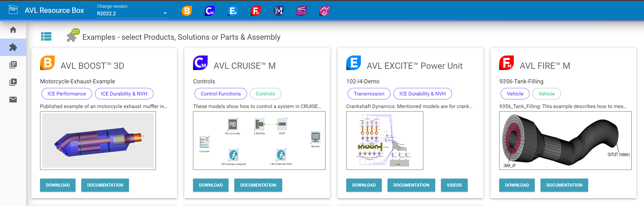Select the Control Functions tag
This screenshot has height=206, width=644.
pyautogui.click(x=220, y=94)
